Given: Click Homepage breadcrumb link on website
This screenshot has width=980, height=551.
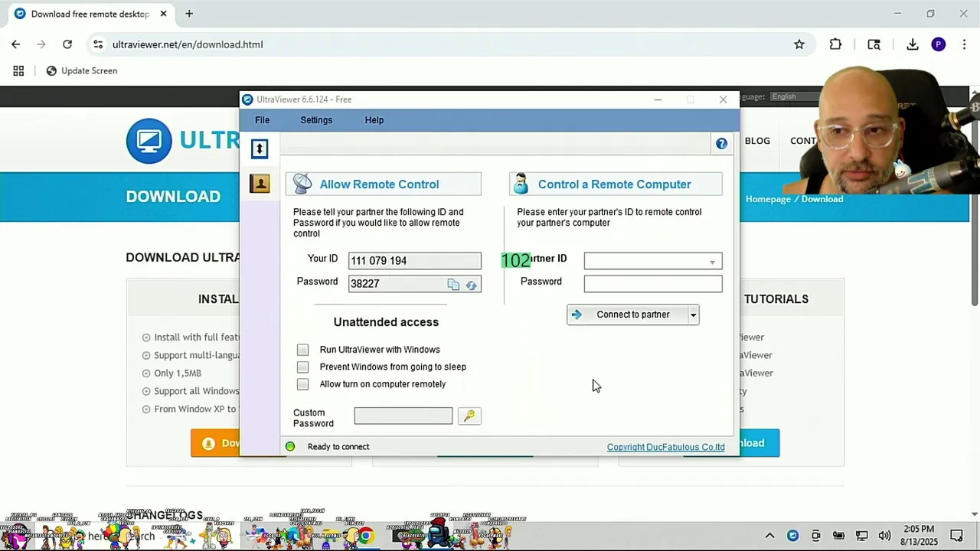Looking at the screenshot, I should [768, 199].
